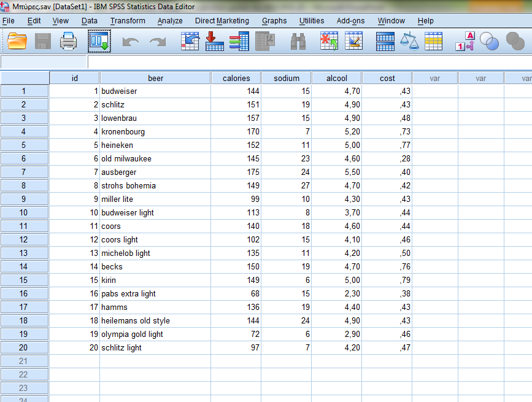Open the Help menu
The image size is (532, 402).
[425, 21]
